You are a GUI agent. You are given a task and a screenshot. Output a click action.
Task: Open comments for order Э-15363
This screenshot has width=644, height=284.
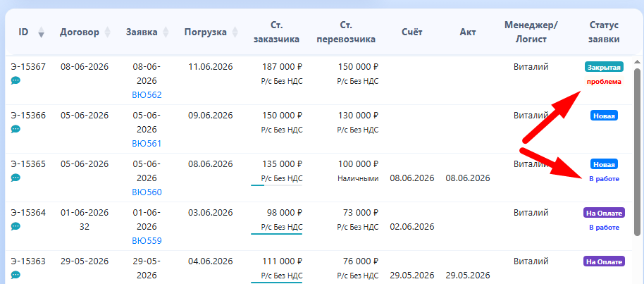point(16,275)
